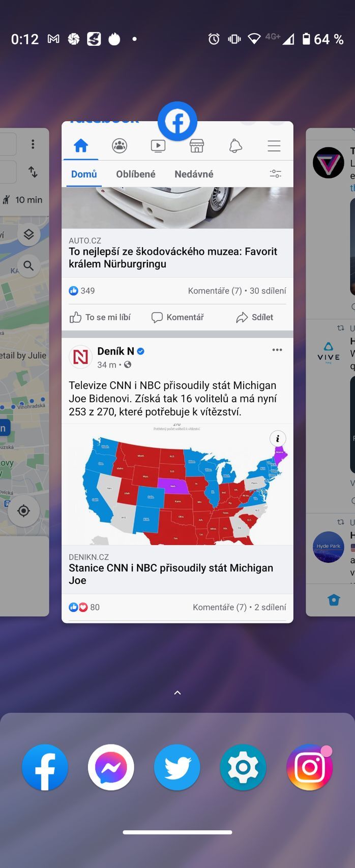Open the Facebook Marketplace icon
This screenshot has width=355, height=868.
[x=197, y=146]
